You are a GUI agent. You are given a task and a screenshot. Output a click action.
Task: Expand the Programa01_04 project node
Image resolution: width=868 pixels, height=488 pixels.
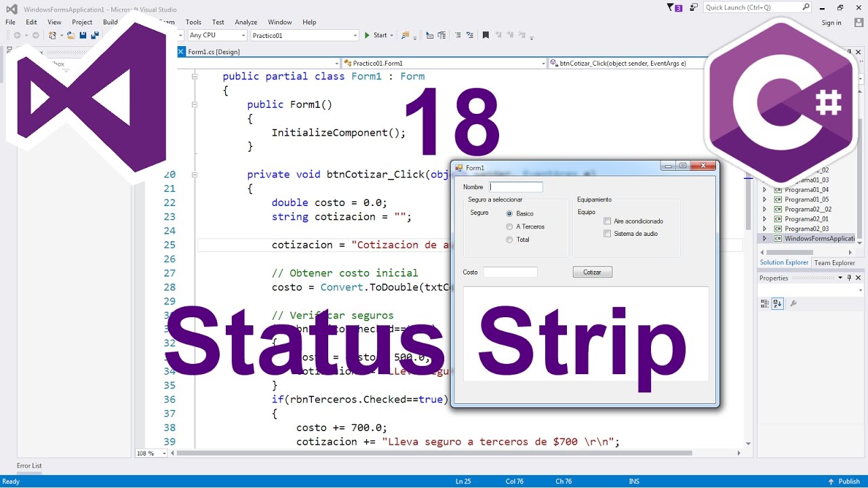click(765, 190)
